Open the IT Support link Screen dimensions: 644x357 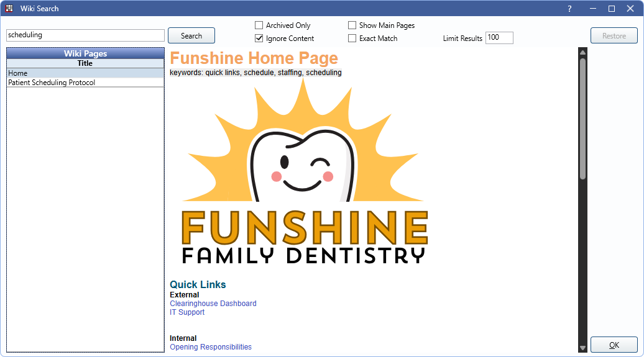click(187, 312)
